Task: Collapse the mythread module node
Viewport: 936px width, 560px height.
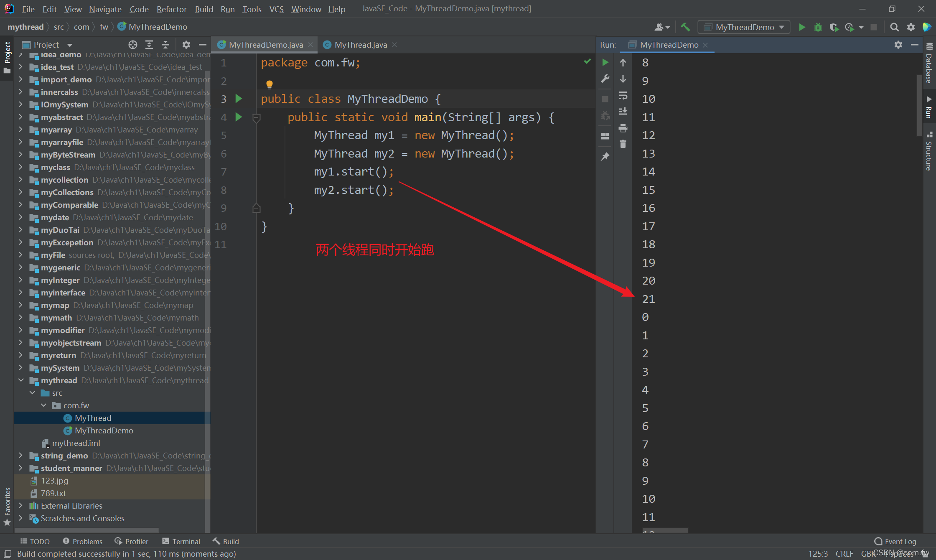Action: 21,380
